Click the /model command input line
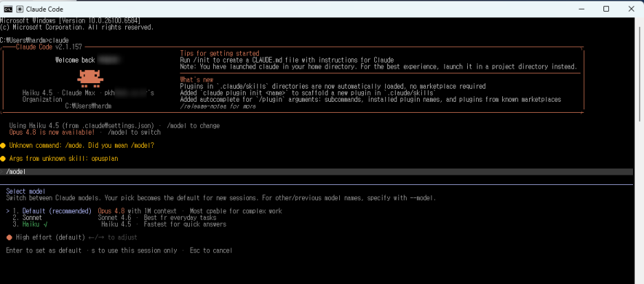Image resolution: width=644 pixels, height=284 pixels. click(x=316, y=171)
